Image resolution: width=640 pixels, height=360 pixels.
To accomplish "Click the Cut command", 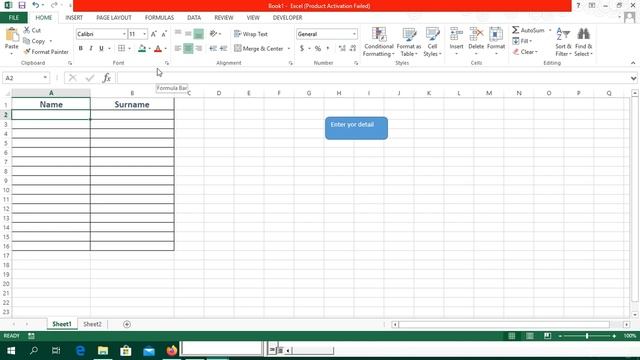I will (32, 30).
